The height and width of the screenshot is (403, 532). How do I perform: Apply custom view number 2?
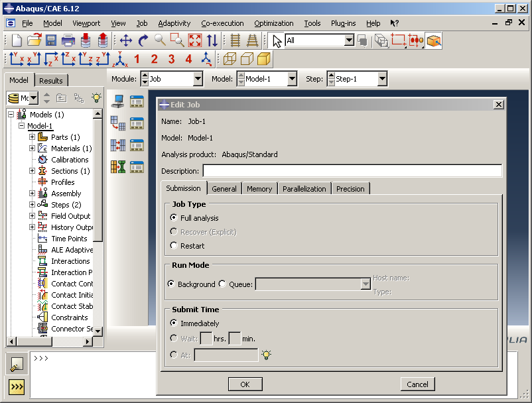[x=154, y=59]
